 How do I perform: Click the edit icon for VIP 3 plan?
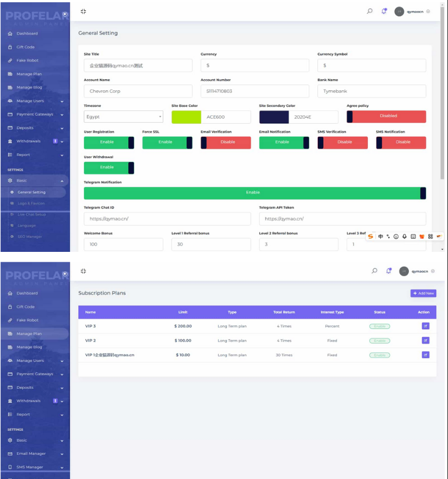tap(425, 326)
